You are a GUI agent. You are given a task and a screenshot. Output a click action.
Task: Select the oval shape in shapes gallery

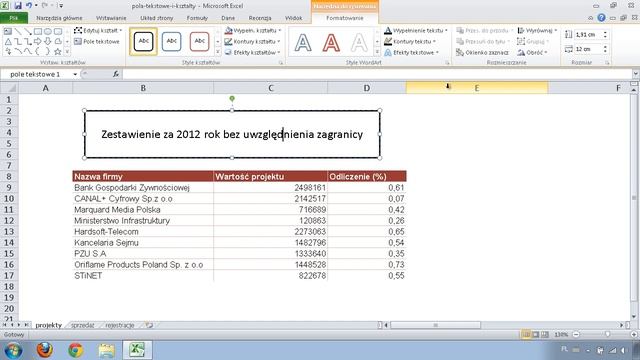point(48,31)
